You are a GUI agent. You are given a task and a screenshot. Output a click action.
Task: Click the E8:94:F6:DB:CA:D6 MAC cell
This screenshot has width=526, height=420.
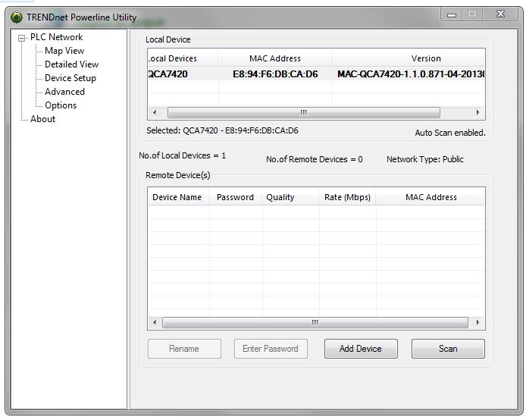click(275, 74)
